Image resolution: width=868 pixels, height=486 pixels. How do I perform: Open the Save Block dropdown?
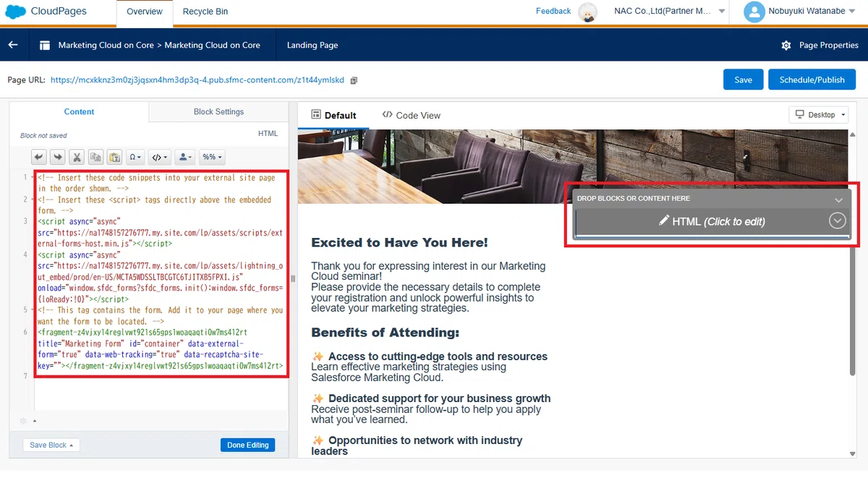point(51,445)
